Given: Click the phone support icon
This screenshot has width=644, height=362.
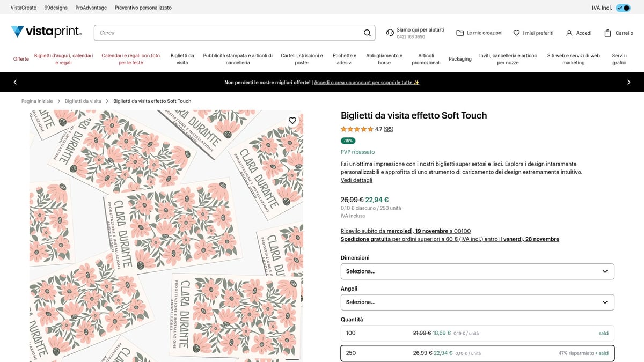Looking at the screenshot, I should tap(390, 33).
